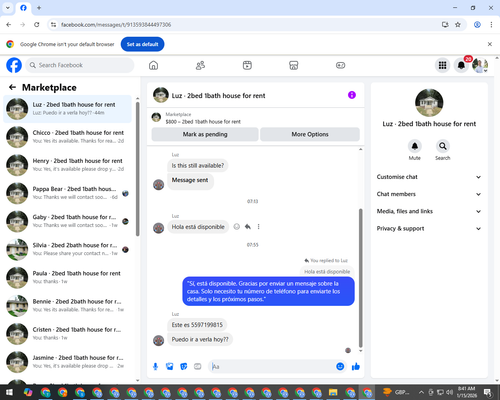Image resolution: width=500 pixels, height=400 pixels.
Task: Reply to 'Hola está disponible' message
Action: tap(248, 227)
